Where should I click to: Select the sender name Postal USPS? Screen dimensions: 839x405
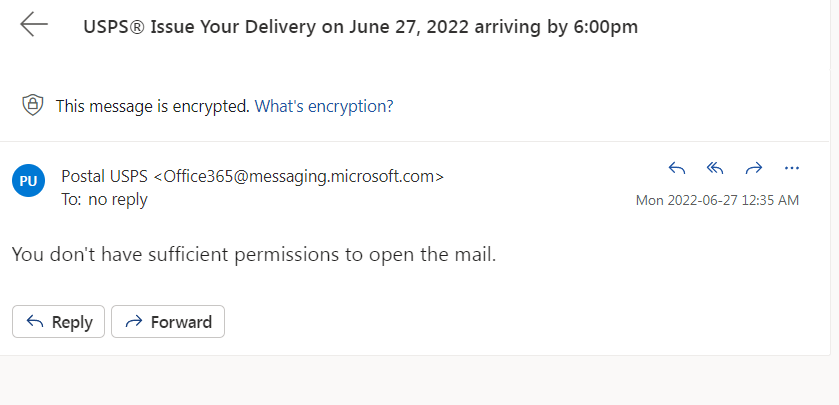pos(105,176)
